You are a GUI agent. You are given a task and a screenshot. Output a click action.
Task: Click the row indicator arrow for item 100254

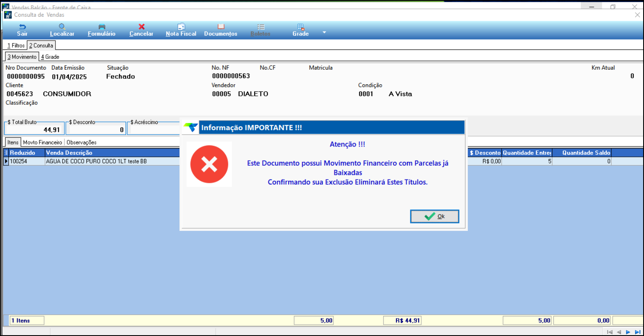[6, 161]
